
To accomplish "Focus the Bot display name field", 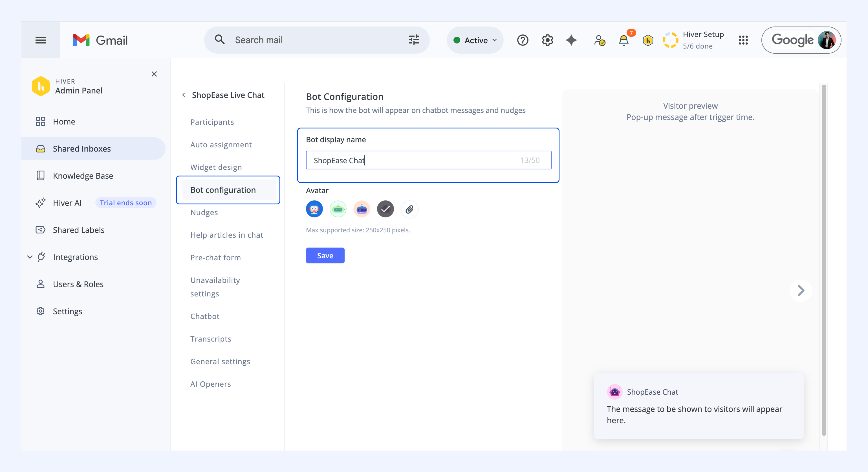I will 429,160.
